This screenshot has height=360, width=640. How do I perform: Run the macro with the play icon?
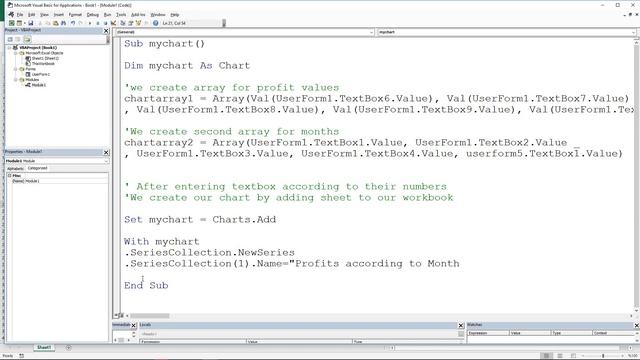(x=90, y=23)
